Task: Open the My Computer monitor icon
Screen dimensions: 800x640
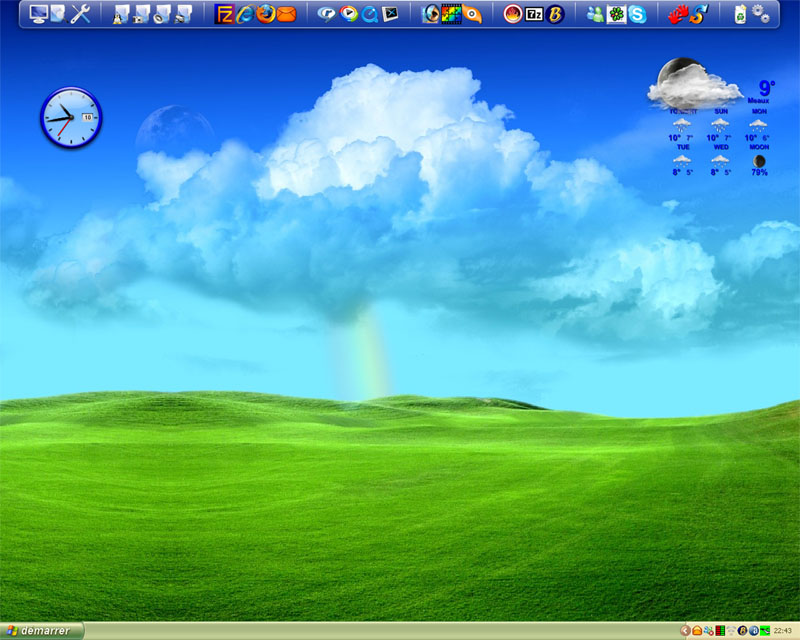Action: [39, 14]
